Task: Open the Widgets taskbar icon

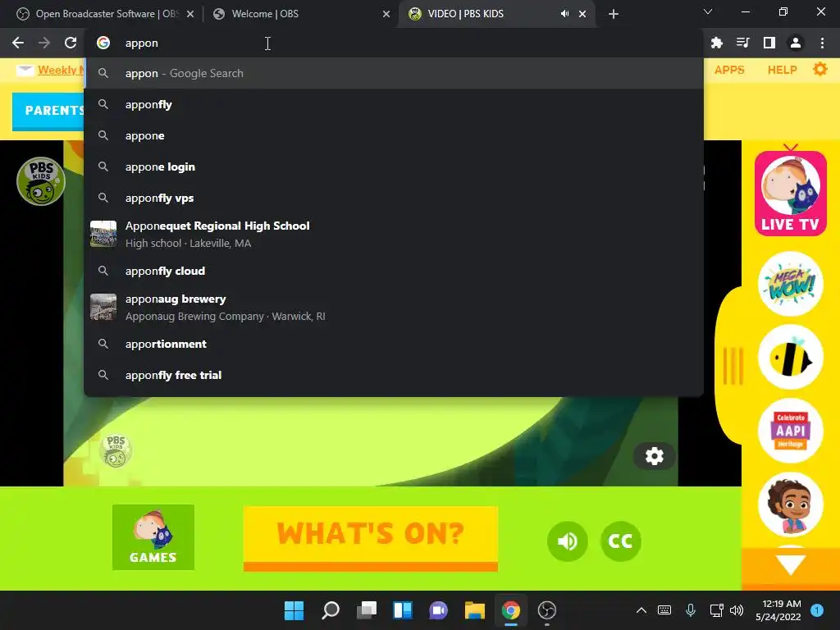Action: pos(402,610)
